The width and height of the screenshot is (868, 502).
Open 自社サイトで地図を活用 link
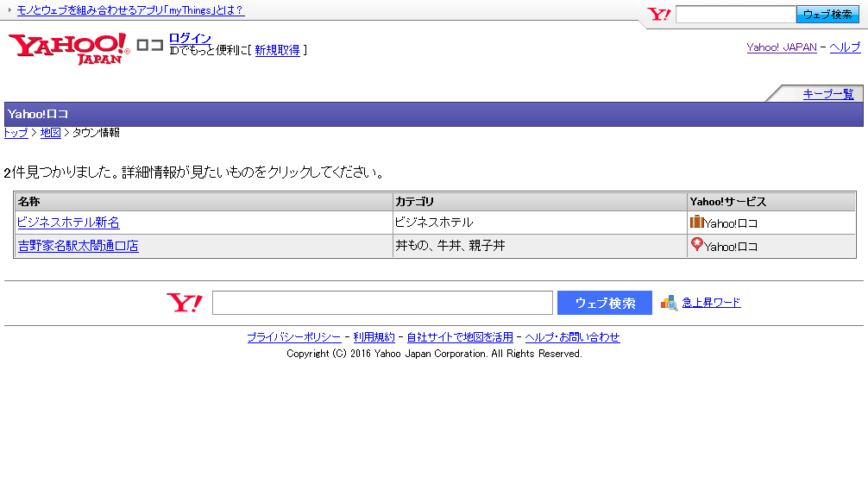[460, 337]
